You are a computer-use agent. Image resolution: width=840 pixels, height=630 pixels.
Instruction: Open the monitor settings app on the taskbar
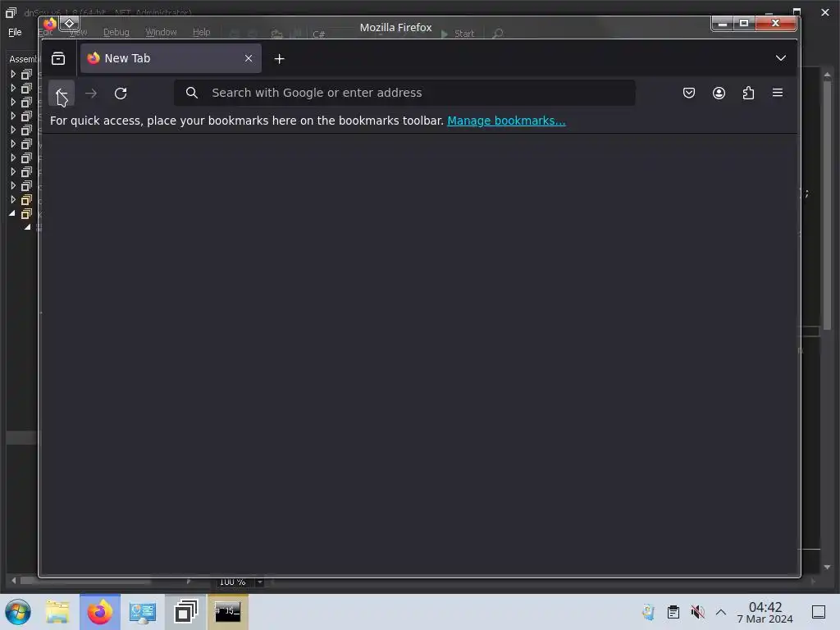click(143, 612)
